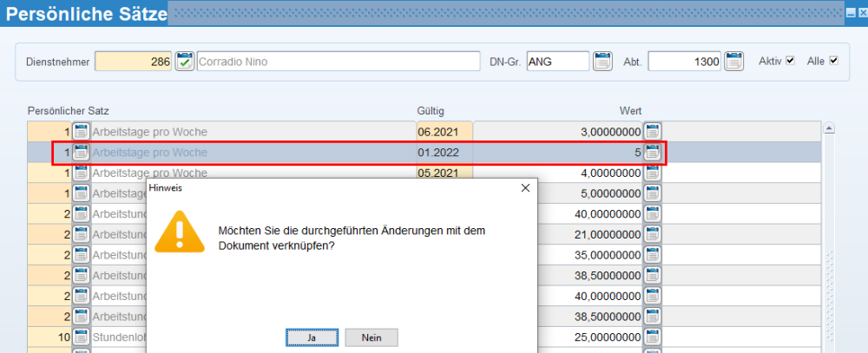Open the Abt. 1300 selection icon
The image size is (868, 353).
click(734, 62)
